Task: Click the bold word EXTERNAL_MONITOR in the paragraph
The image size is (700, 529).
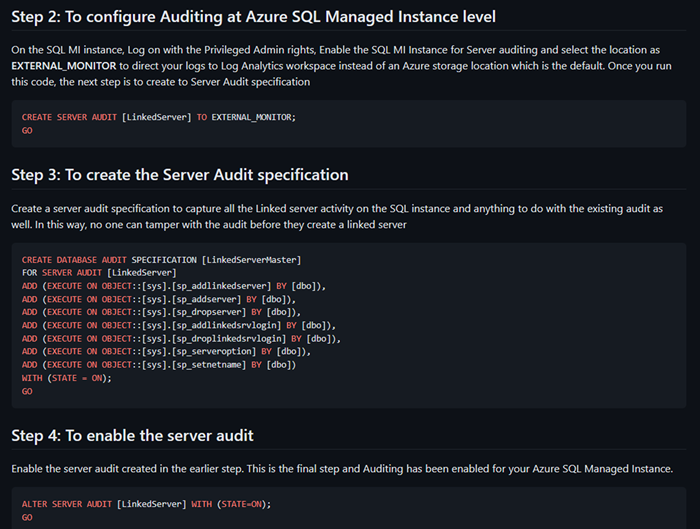Action: point(63,66)
